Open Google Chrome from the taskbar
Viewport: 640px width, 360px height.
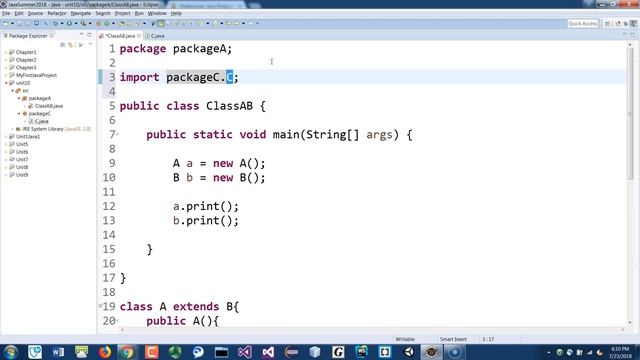point(128,352)
